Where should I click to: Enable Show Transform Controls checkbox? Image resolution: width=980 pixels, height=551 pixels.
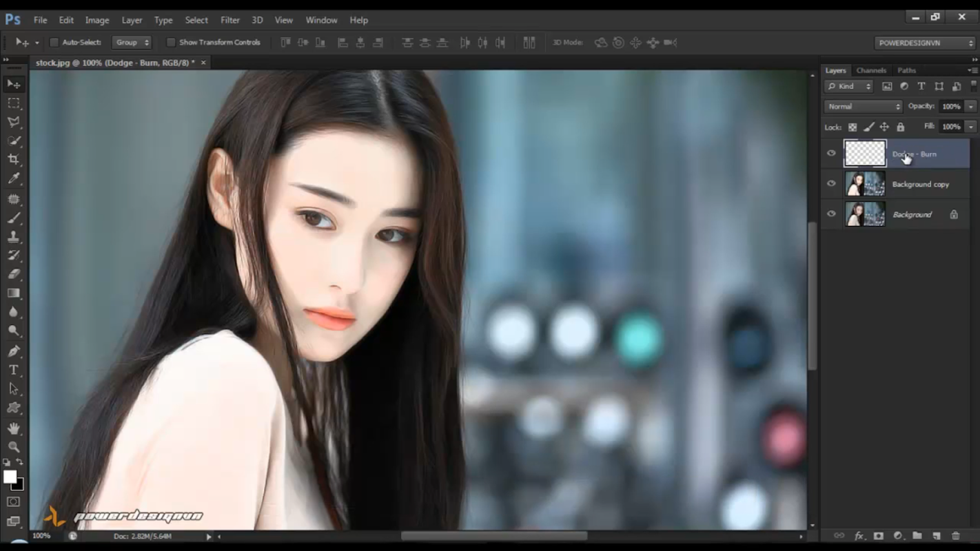point(171,43)
